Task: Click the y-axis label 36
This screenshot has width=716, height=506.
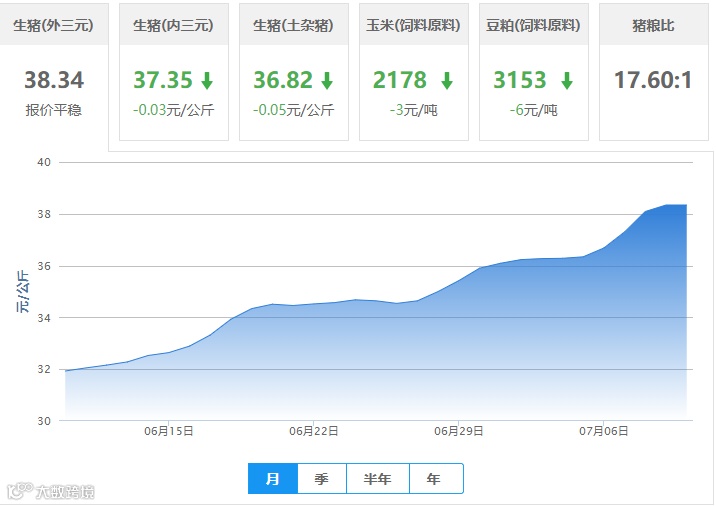Action: point(44,266)
